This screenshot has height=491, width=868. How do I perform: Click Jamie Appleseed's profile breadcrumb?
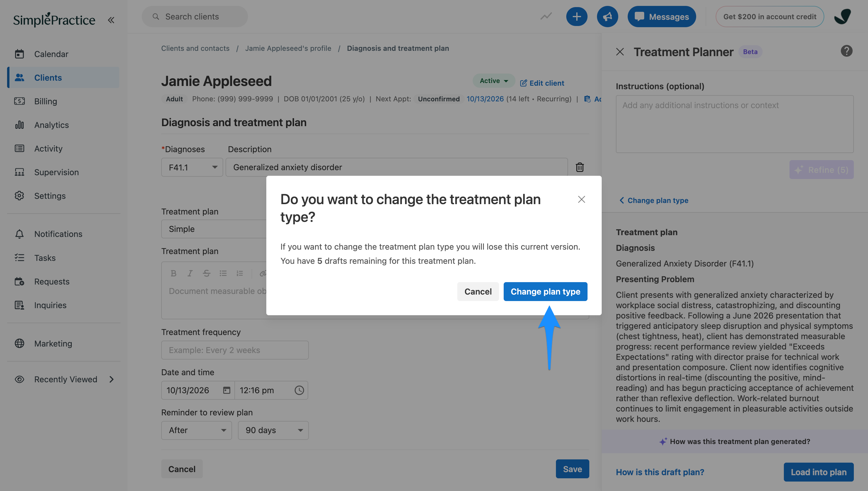pyautogui.click(x=288, y=48)
